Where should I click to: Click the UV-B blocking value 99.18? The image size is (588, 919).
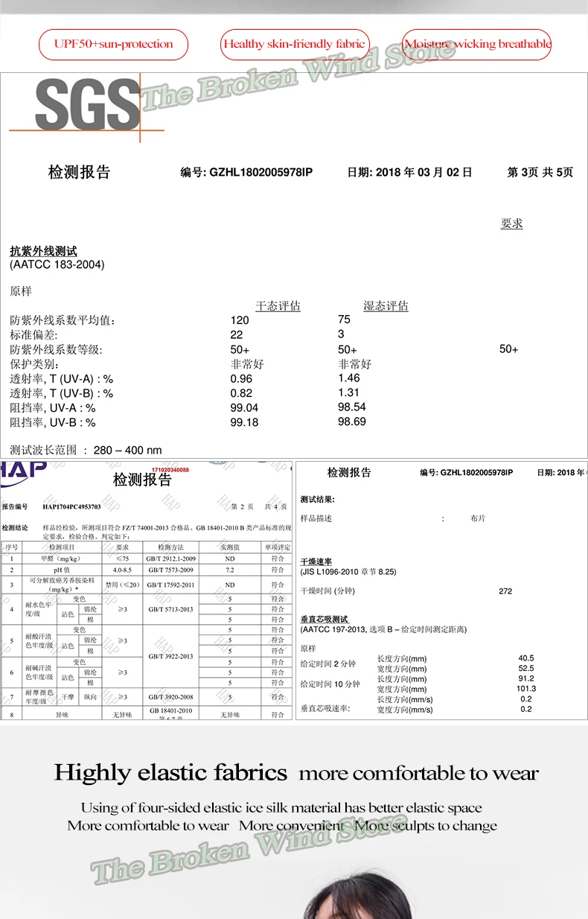244,422
